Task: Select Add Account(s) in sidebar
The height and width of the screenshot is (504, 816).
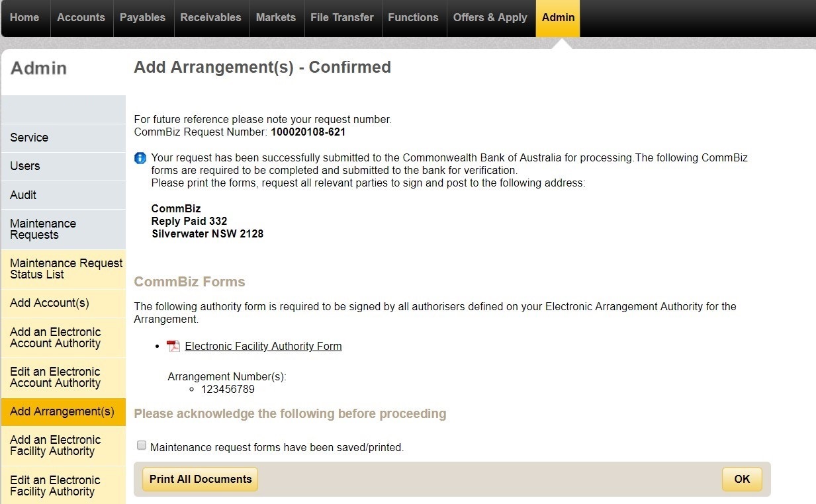Action: [x=64, y=303]
